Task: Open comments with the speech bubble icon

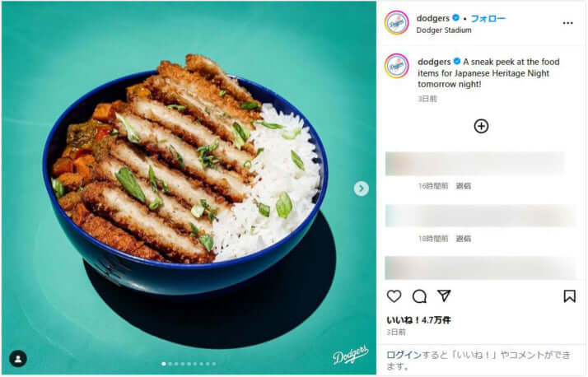Action: (419, 296)
